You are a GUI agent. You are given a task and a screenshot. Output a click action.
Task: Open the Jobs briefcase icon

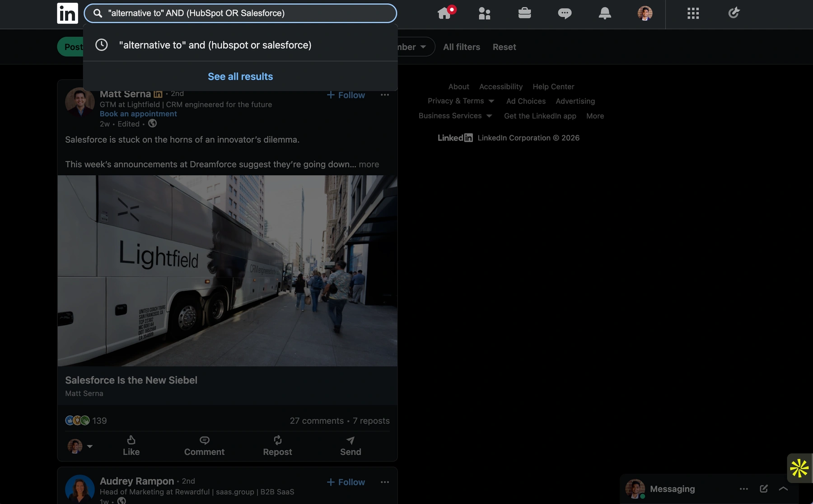[x=524, y=13]
